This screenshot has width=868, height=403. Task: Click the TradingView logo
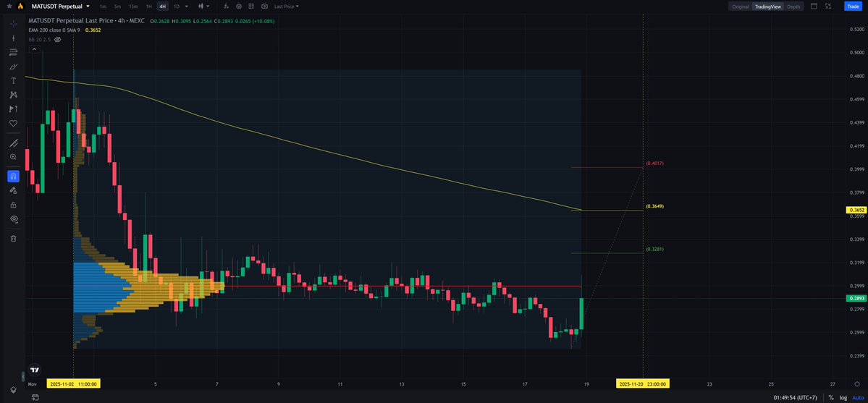(35, 370)
